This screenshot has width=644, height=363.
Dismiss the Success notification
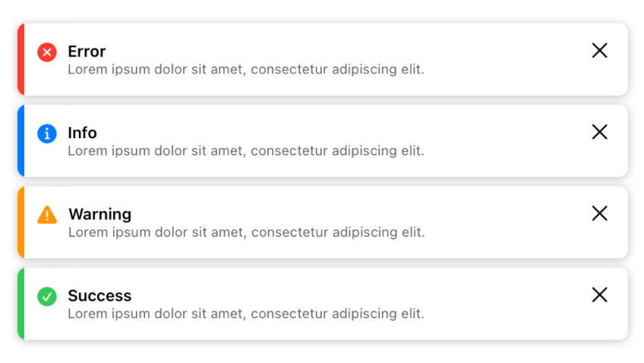(600, 295)
